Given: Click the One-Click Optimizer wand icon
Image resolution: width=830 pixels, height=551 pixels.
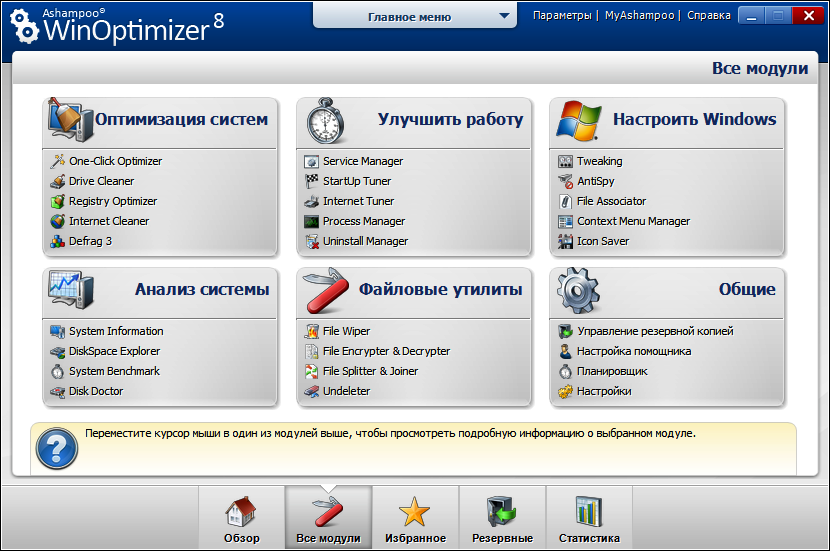Looking at the screenshot, I should pyautogui.click(x=58, y=161).
